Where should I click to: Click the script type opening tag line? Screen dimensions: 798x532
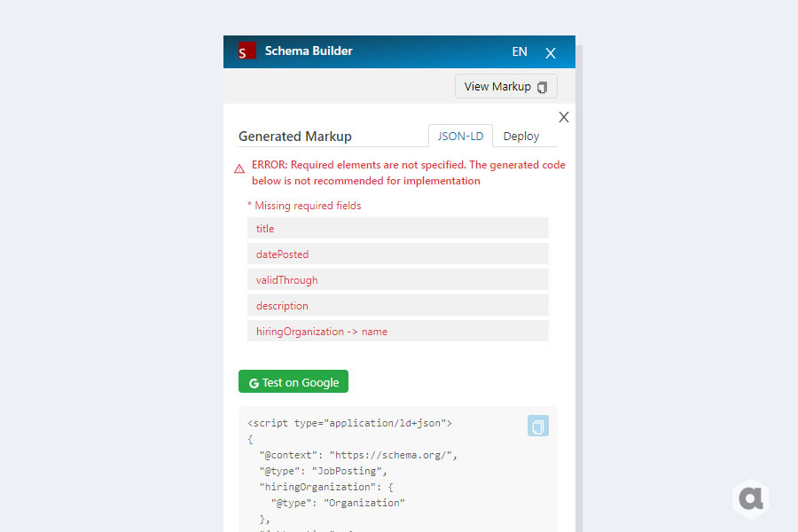(349, 423)
